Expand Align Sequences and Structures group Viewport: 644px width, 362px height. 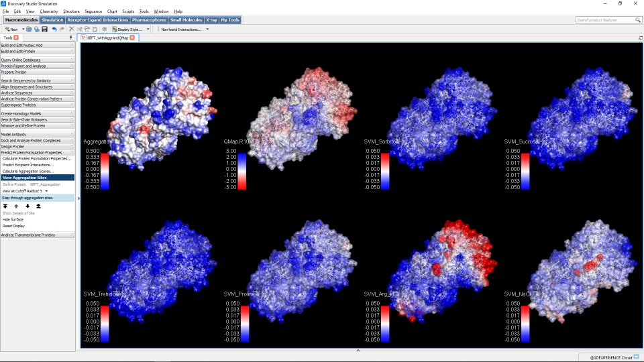pyautogui.click(x=37, y=87)
